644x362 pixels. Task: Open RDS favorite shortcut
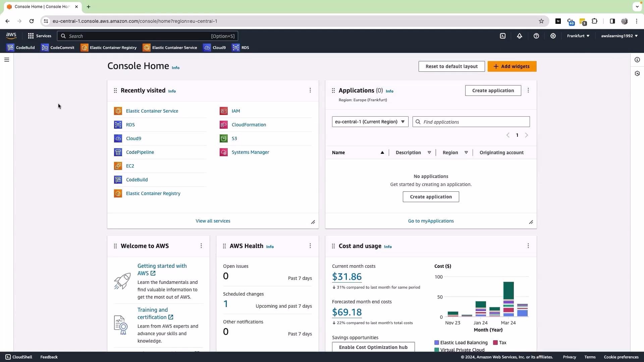point(241,48)
